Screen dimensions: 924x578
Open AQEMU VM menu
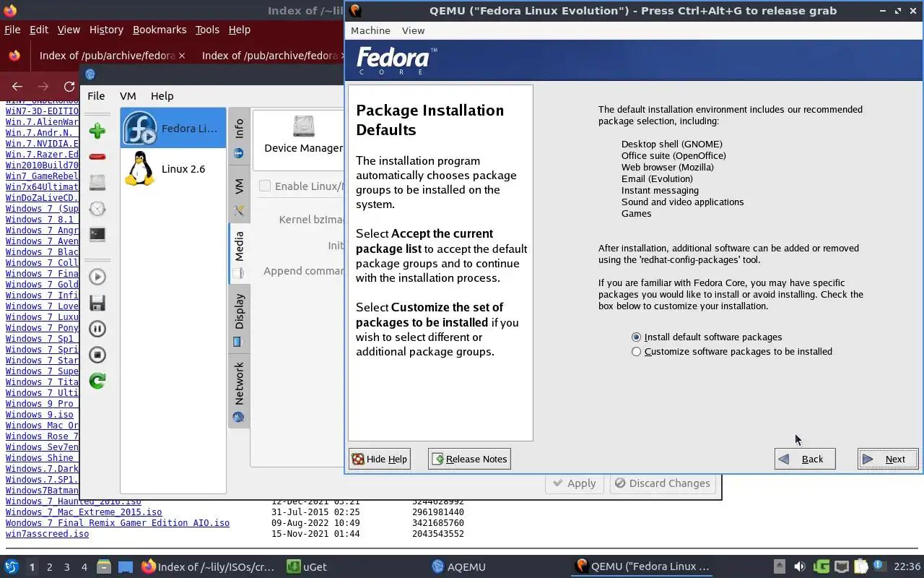tap(128, 95)
